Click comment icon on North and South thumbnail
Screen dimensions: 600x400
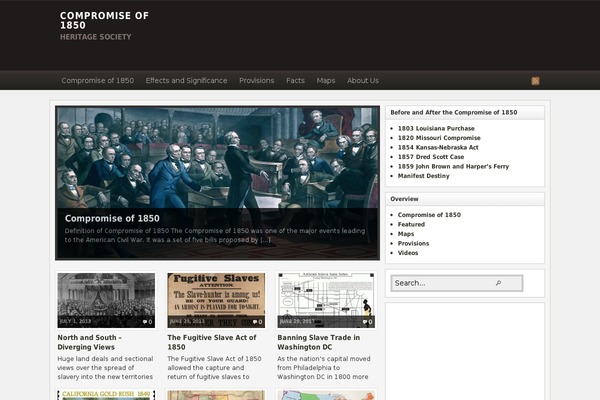(147, 322)
